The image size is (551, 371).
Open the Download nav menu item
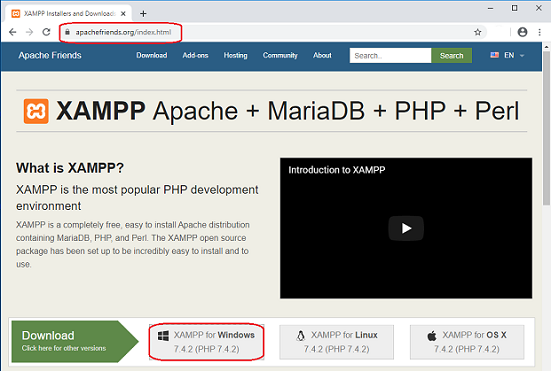152,55
